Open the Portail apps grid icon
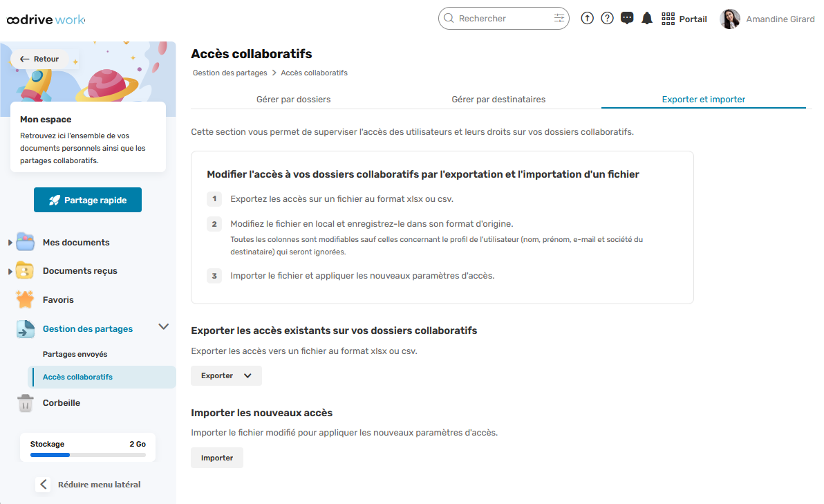824x504 pixels. pos(668,19)
